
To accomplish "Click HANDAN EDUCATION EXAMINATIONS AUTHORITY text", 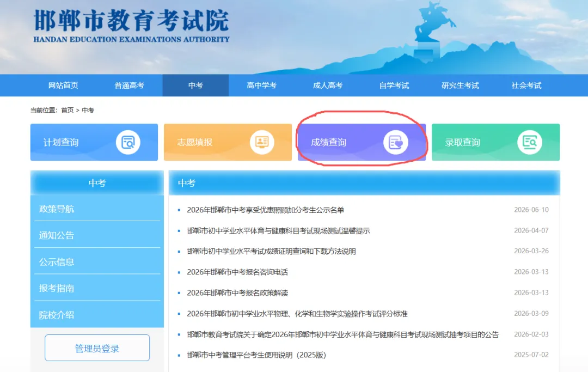I will [x=131, y=39].
